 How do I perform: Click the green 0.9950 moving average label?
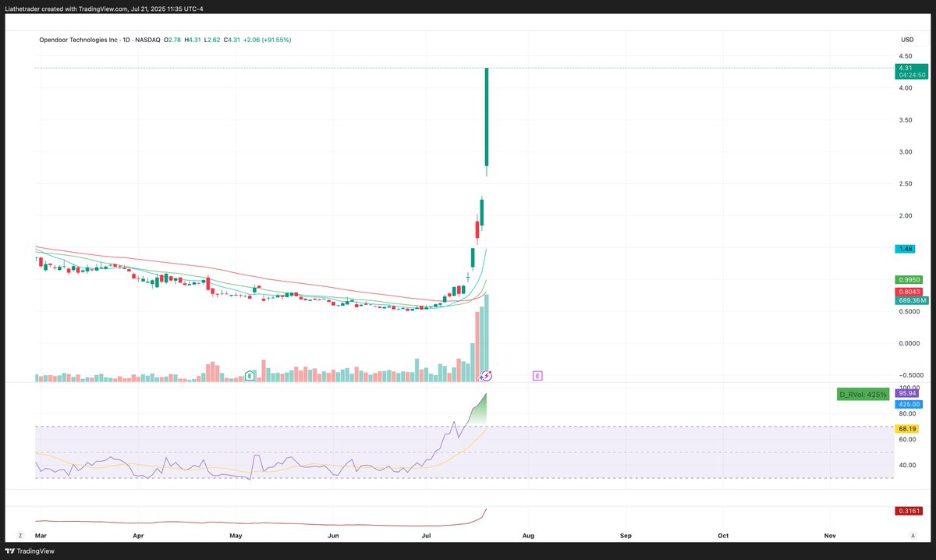point(909,278)
